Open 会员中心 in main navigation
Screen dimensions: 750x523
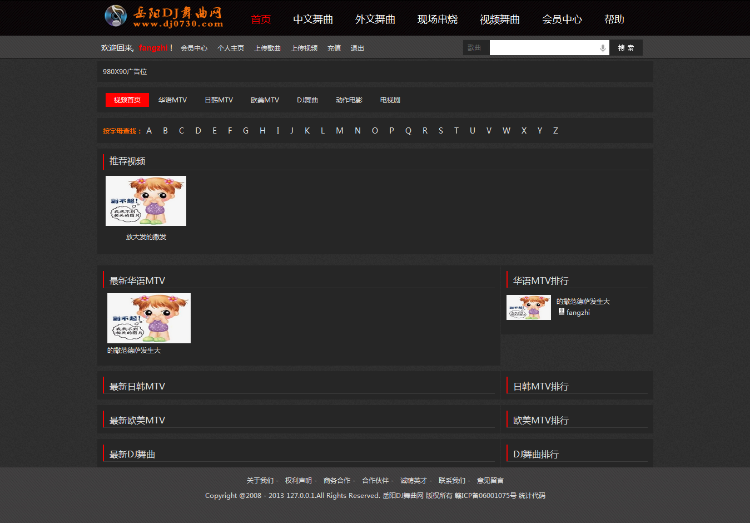click(x=562, y=20)
